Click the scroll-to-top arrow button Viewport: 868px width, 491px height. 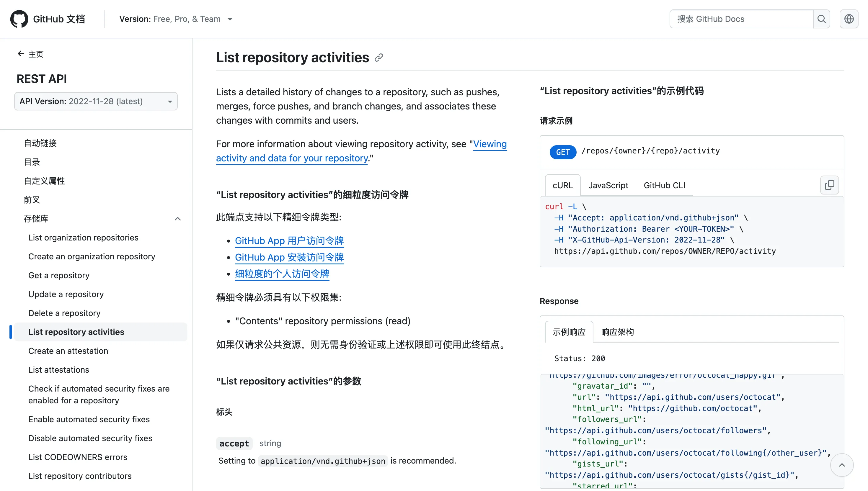pyautogui.click(x=842, y=465)
